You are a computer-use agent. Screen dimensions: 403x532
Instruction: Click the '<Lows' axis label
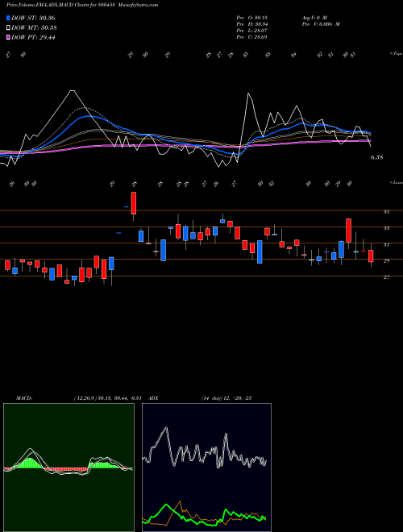(x=397, y=182)
